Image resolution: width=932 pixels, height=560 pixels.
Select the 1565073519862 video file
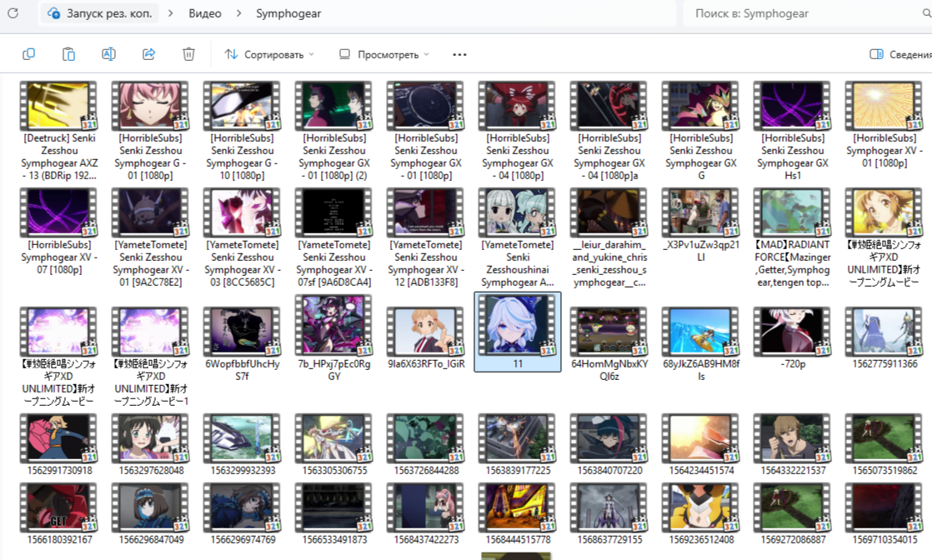[884, 445]
